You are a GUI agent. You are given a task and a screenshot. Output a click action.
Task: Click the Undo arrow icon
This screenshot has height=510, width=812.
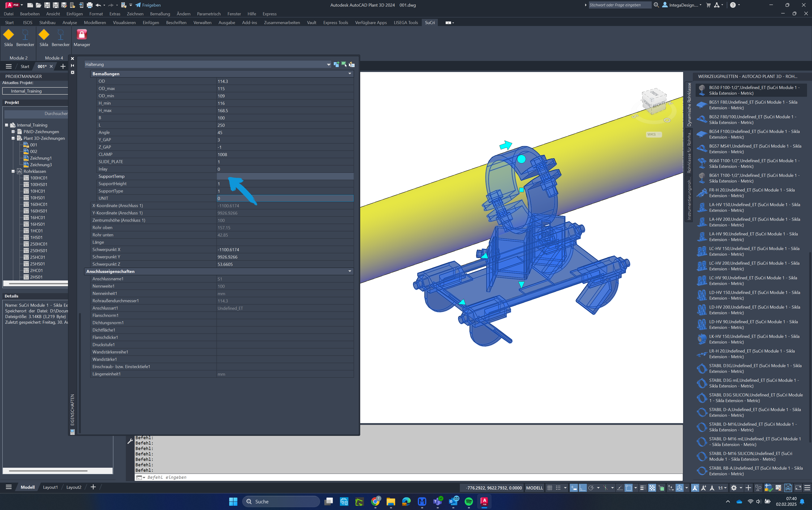[x=98, y=5]
